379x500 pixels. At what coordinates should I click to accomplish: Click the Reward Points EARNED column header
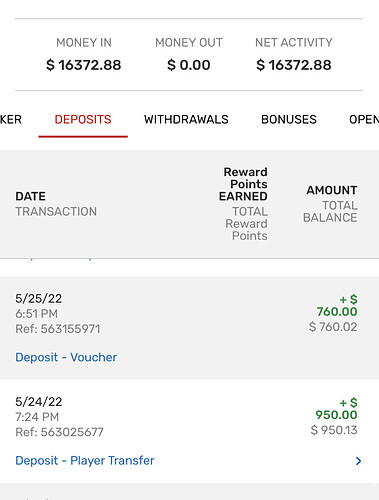tap(243, 184)
